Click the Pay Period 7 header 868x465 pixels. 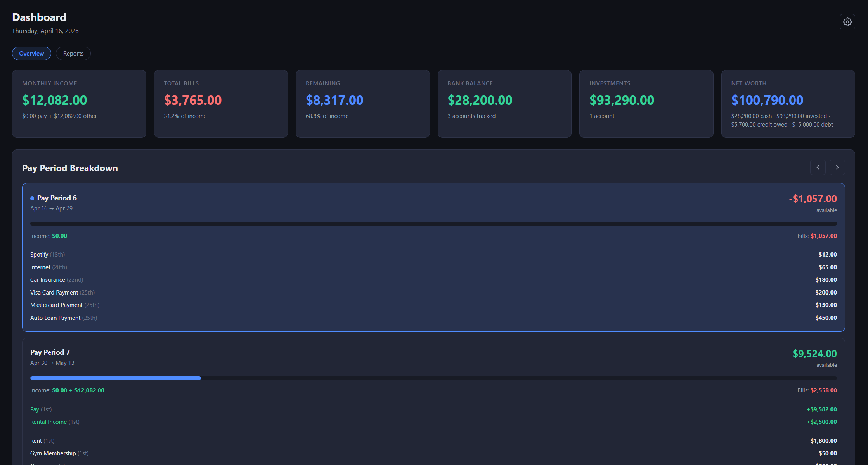pos(50,352)
